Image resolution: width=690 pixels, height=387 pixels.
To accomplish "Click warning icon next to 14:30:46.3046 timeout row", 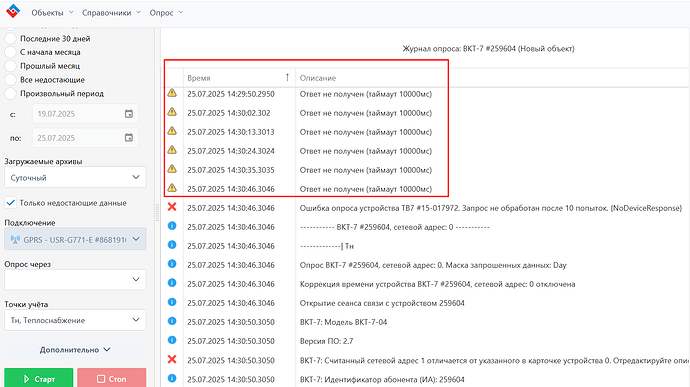I will point(172,188).
